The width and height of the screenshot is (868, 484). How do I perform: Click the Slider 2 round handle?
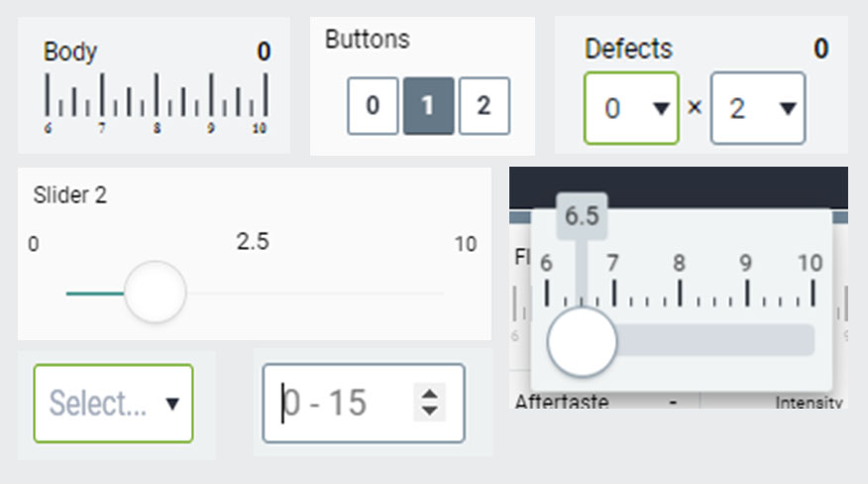tap(155, 293)
